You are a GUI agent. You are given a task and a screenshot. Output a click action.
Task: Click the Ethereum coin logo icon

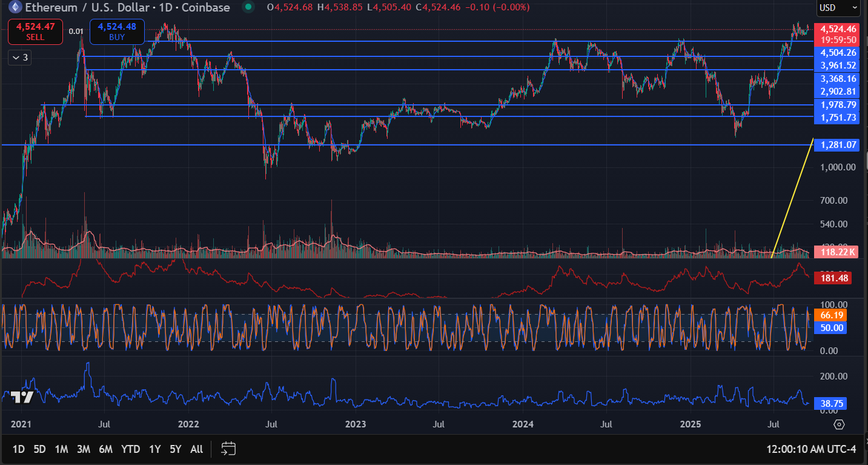[14, 7]
